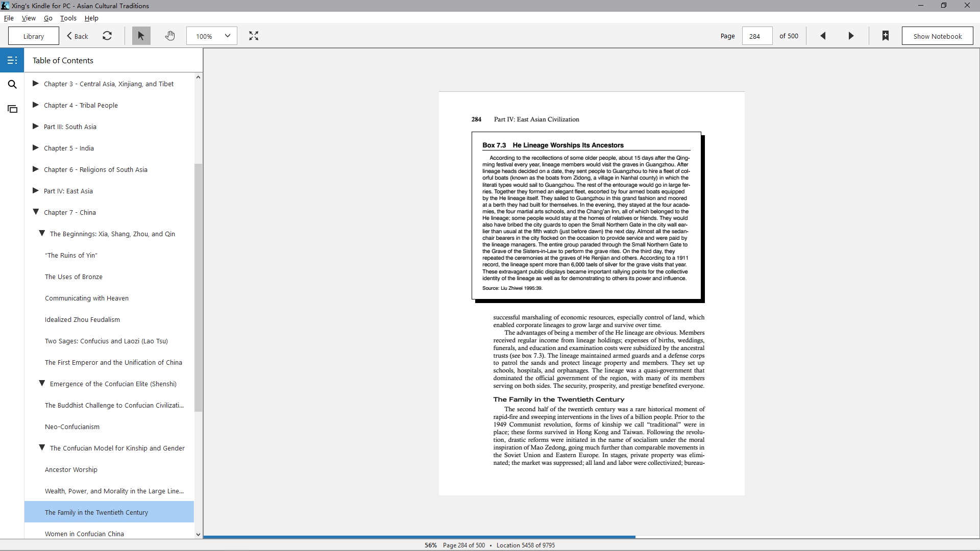Open the search panel

coord(12,84)
